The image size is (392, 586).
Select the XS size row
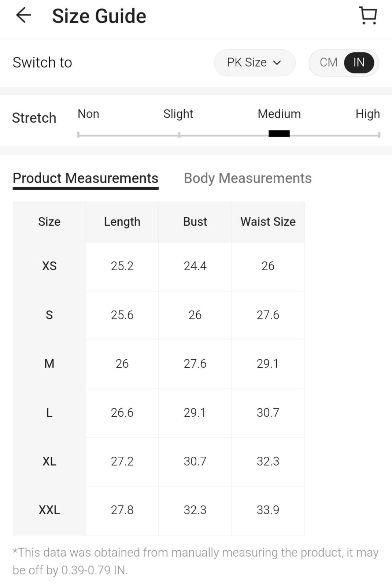[x=159, y=266]
